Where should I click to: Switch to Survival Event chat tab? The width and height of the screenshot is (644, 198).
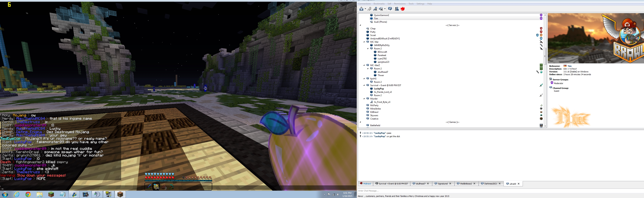[x=392, y=184]
